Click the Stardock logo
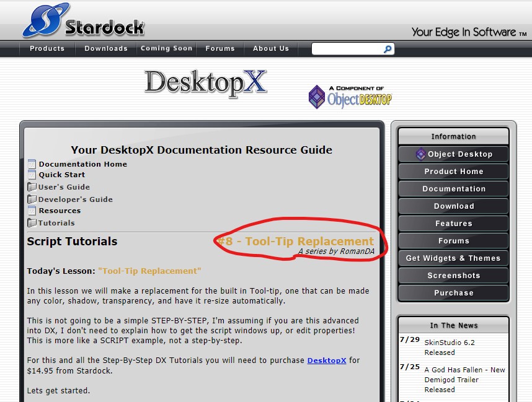This screenshot has height=402, width=532. pyautogui.click(x=84, y=20)
